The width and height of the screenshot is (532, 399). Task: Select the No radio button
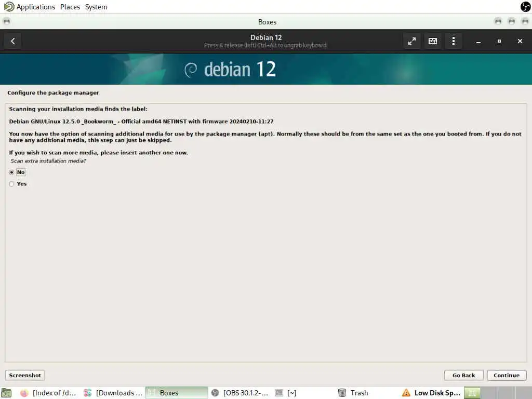click(x=11, y=172)
